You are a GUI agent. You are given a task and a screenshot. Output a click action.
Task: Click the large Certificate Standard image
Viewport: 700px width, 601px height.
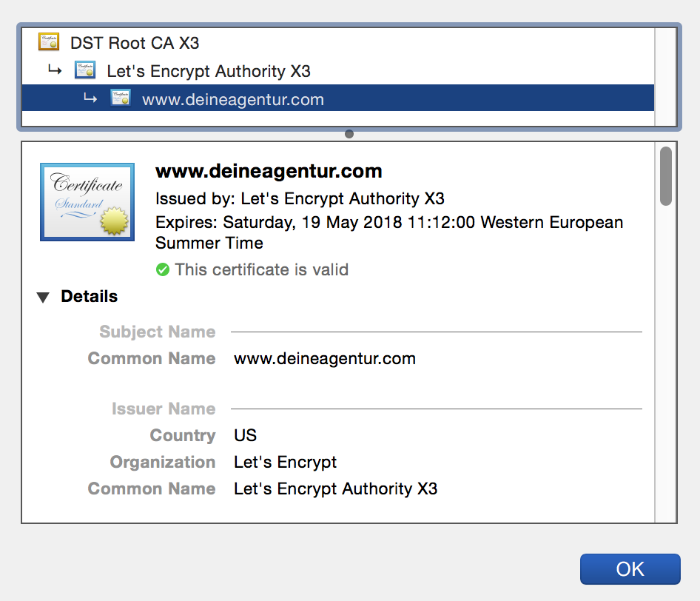click(x=87, y=202)
